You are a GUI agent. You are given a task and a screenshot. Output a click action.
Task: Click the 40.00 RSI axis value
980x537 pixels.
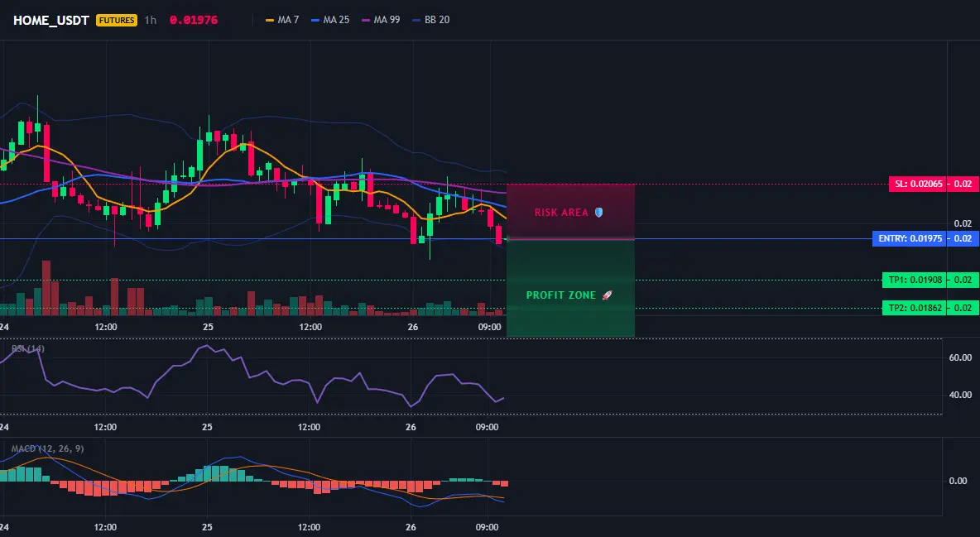point(961,395)
